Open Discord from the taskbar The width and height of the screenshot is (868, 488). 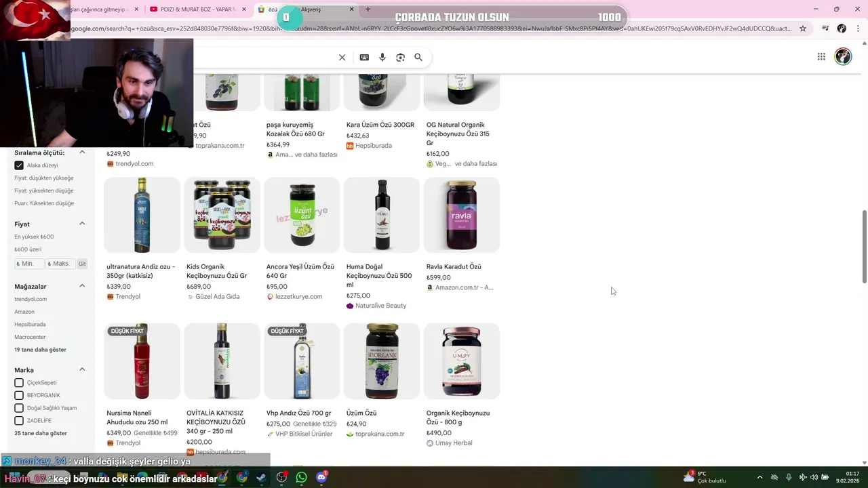tap(321, 477)
